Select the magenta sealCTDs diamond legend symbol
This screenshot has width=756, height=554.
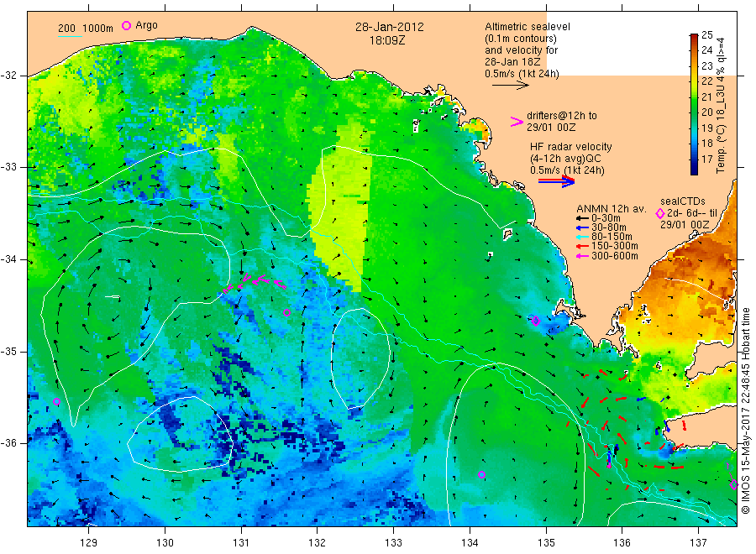[x=660, y=213]
